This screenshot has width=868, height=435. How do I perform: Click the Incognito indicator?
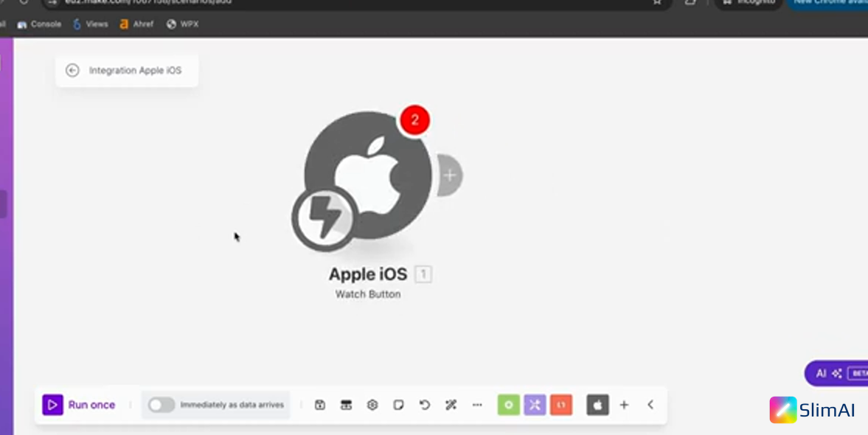point(749,2)
